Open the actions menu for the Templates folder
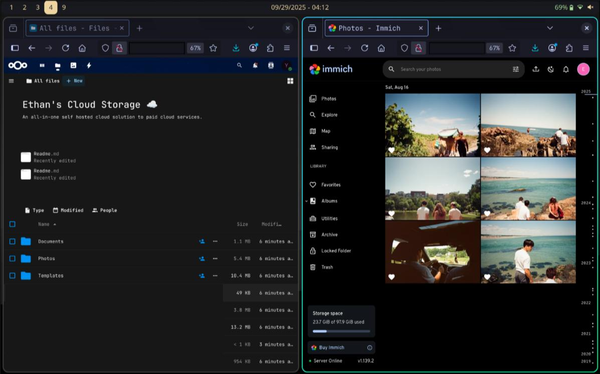The height and width of the screenshot is (374, 600). click(x=215, y=276)
